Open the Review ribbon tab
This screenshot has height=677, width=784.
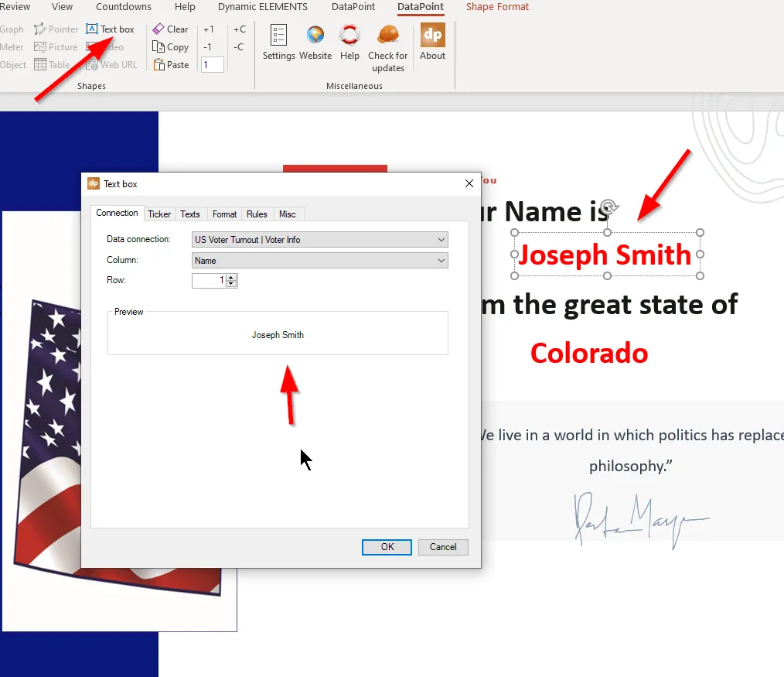[15, 6]
